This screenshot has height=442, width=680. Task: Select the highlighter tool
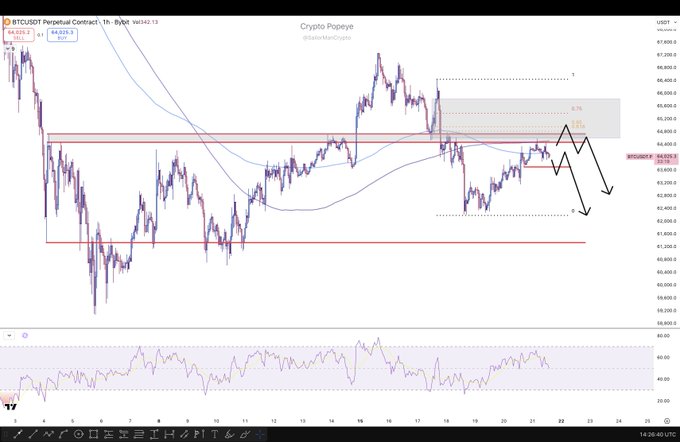pos(229,434)
